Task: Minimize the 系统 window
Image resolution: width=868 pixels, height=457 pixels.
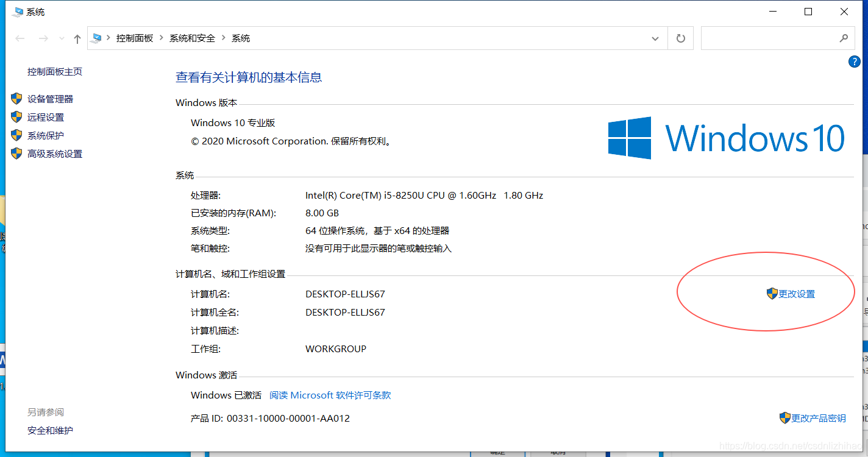Action: click(773, 12)
